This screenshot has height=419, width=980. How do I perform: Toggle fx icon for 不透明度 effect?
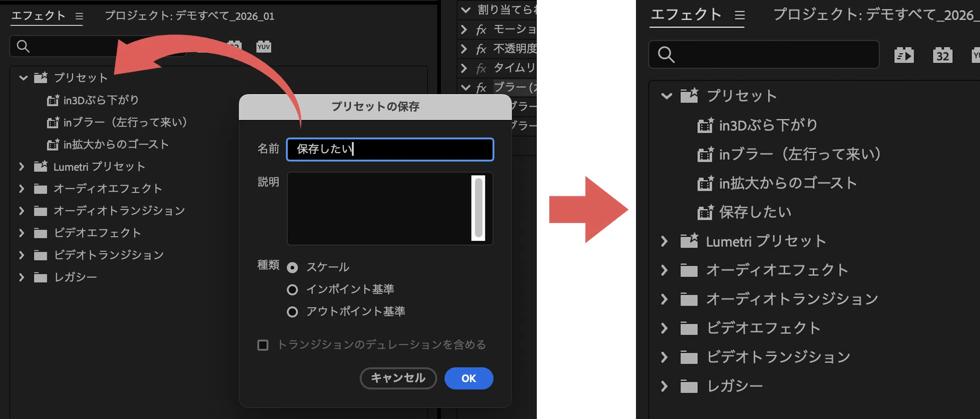pos(481,49)
